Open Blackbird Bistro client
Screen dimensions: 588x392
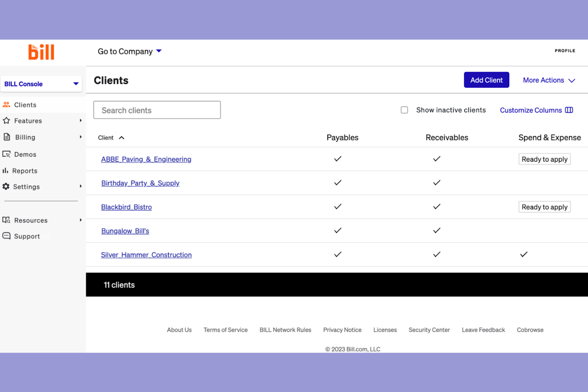[x=126, y=207]
